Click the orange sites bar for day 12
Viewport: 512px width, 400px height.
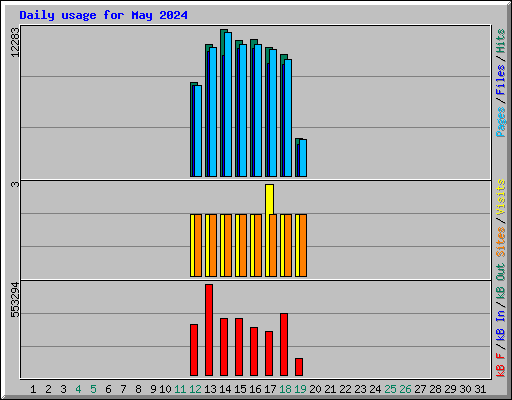click(x=198, y=245)
